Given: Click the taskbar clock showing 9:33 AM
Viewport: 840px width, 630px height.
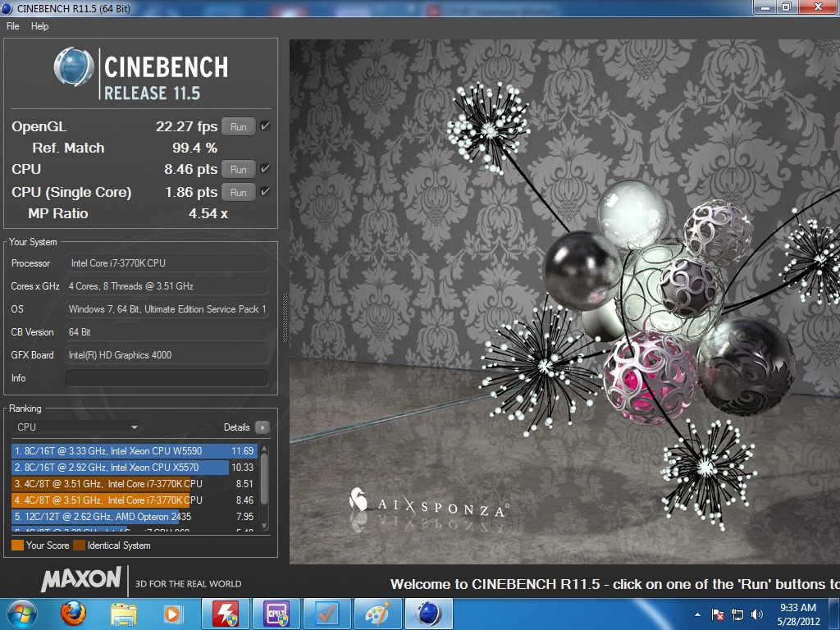Looking at the screenshot, I should coord(798,614).
